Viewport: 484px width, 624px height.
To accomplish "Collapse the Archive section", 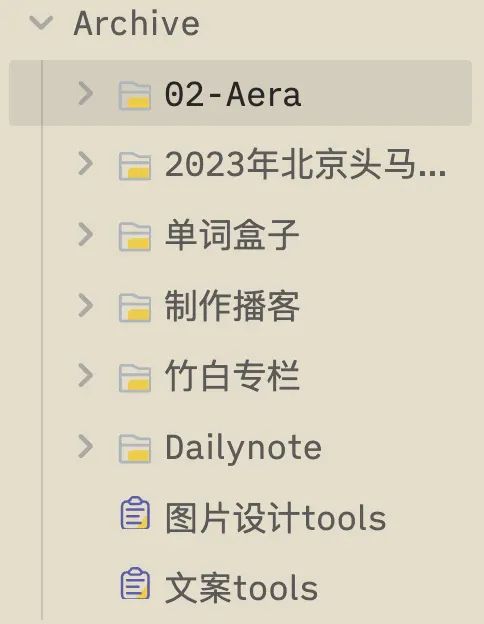I will (41, 22).
